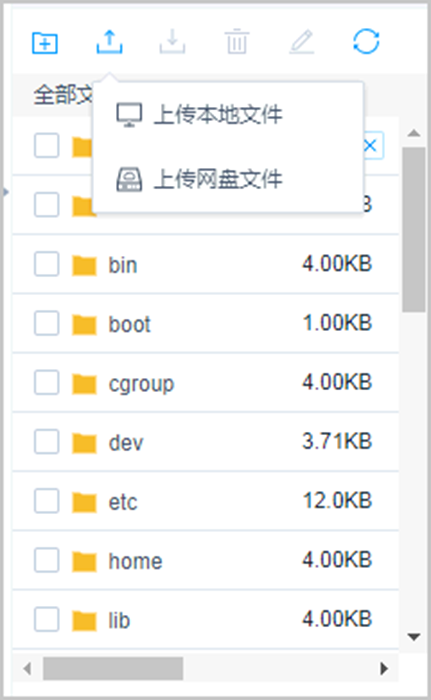The height and width of the screenshot is (700, 431).
Task: Check the box next to boot
Action: click(x=47, y=323)
